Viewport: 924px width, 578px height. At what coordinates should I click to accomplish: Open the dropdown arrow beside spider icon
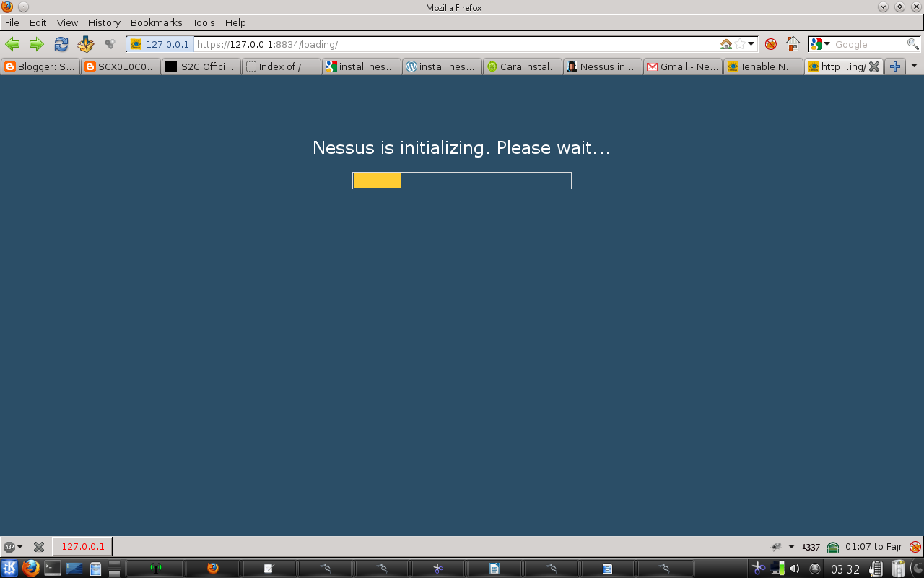pos(791,547)
